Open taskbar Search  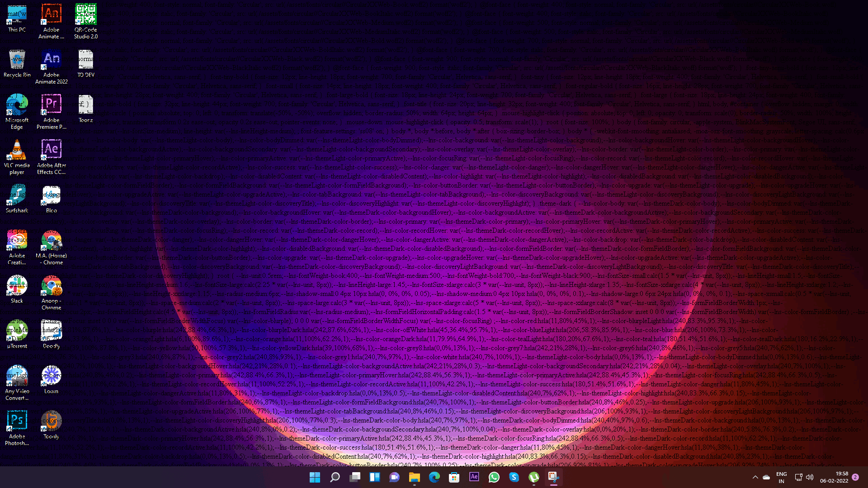coord(335,477)
